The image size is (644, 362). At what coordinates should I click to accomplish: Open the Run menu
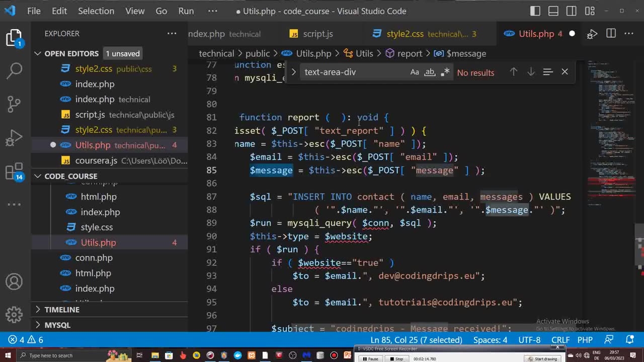pyautogui.click(x=186, y=11)
